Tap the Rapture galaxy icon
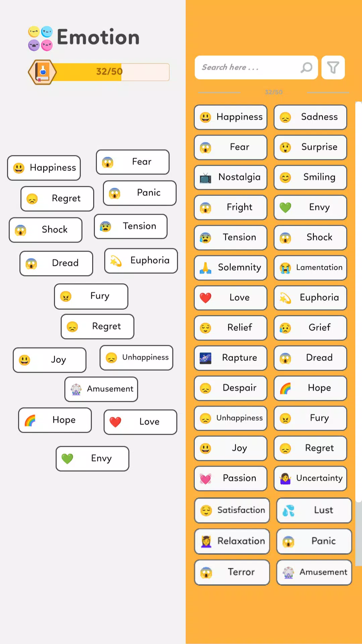This screenshot has height=644, width=362. (205, 358)
